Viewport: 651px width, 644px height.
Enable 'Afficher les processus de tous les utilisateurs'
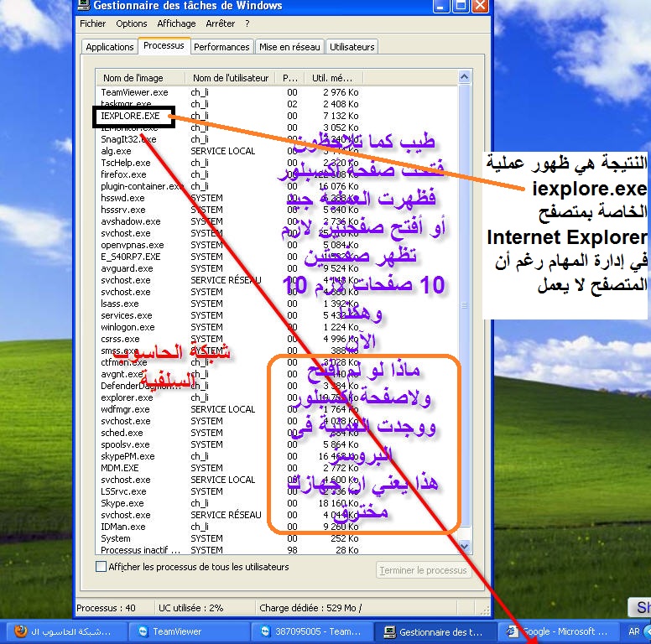(102, 567)
